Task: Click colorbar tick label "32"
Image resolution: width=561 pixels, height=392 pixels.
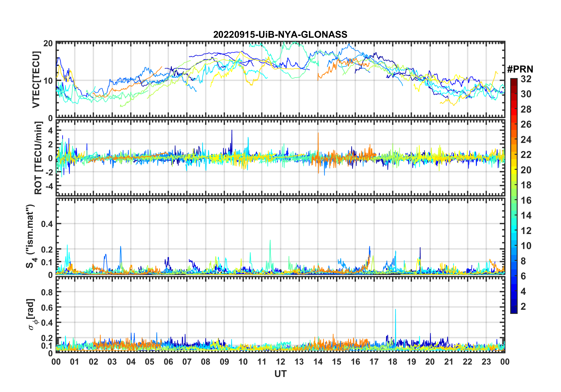Action: point(526,79)
